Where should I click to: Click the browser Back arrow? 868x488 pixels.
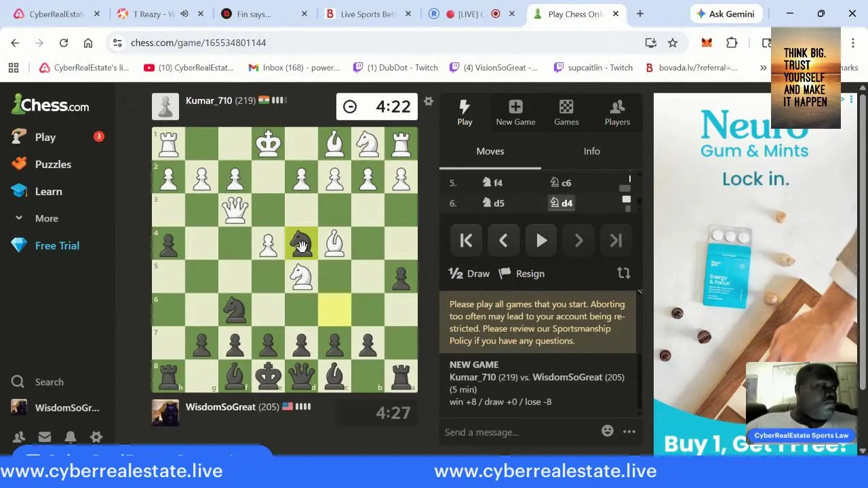tap(15, 43)
